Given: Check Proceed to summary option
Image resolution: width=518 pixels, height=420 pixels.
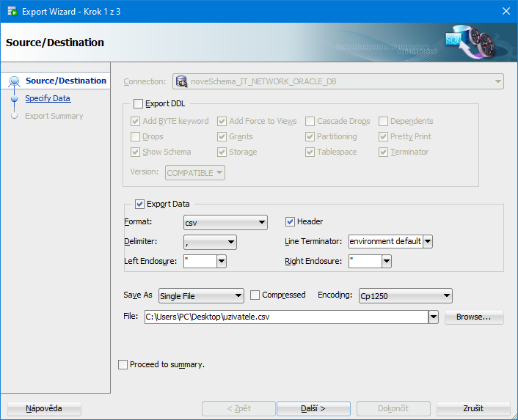Looking at the screenshot, I should [x=123, y=364].
